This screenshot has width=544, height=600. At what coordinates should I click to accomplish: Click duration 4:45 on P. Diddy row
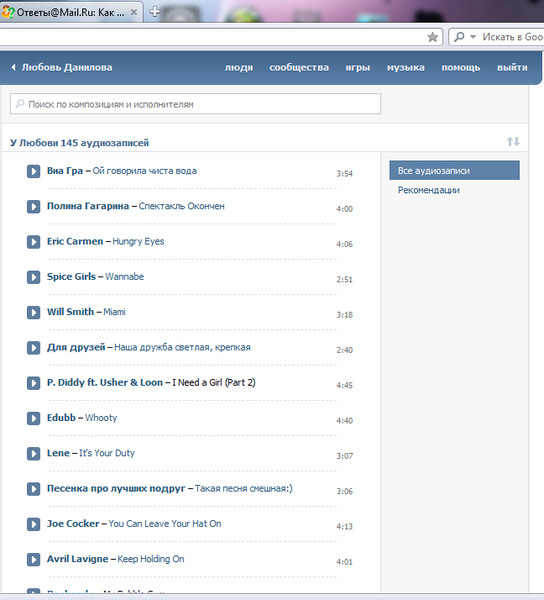point(344,386)
